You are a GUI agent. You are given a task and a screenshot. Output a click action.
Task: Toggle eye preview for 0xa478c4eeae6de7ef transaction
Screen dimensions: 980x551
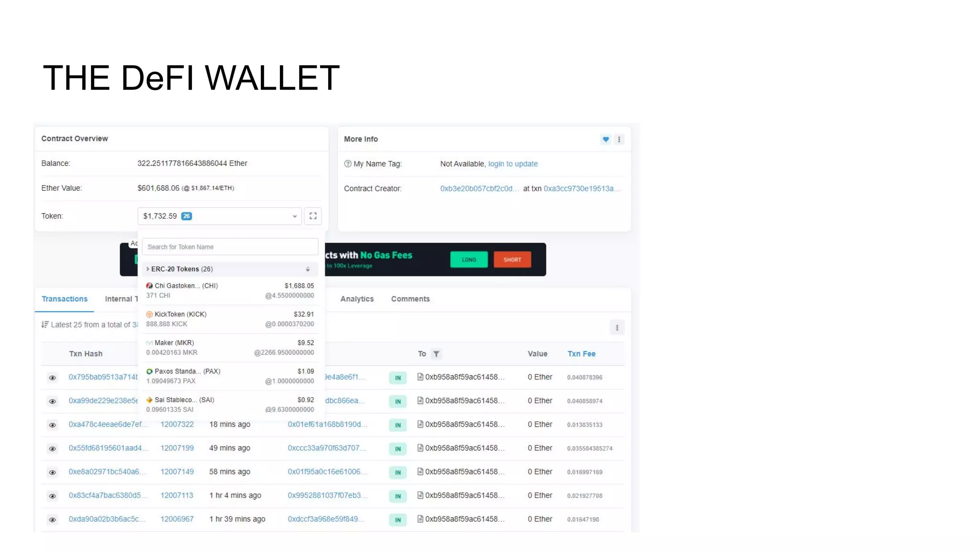coord(53,425)
